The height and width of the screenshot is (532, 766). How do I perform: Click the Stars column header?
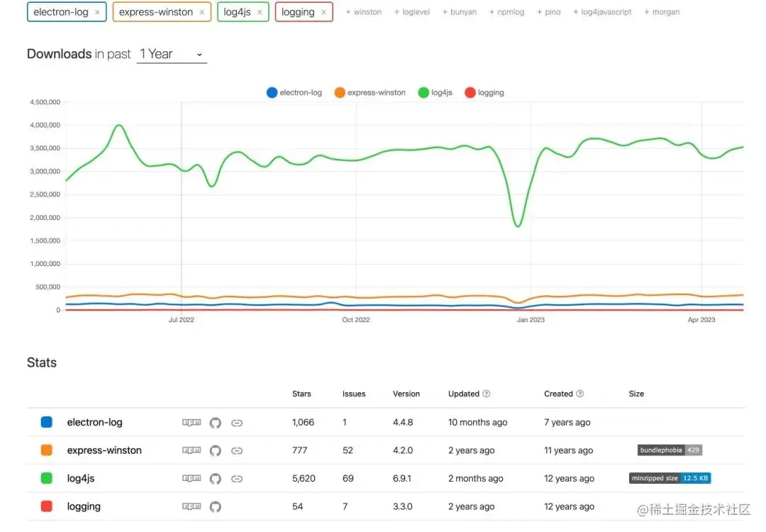(x=301, y=394)
